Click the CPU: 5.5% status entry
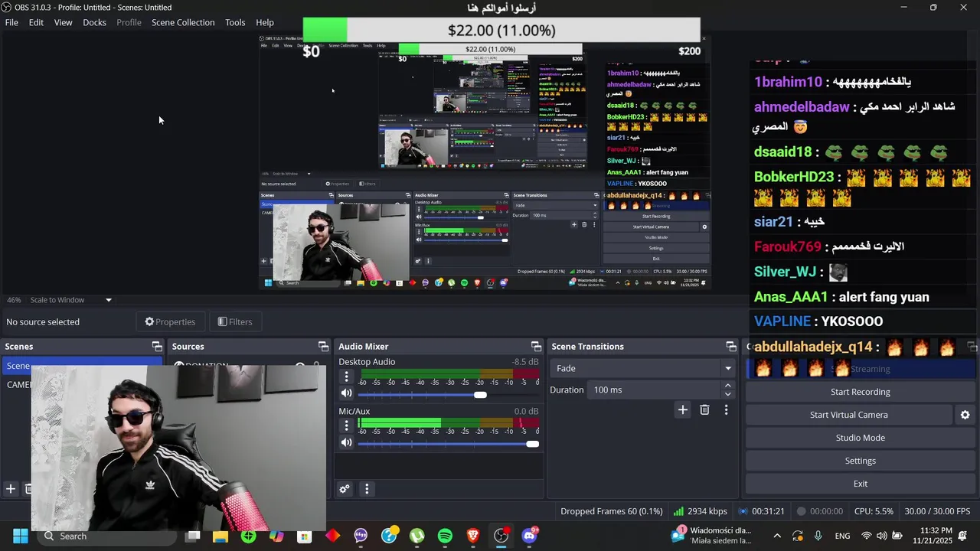Image resolution: width=980 pixels, height=551 pixels. coord(874,511)
